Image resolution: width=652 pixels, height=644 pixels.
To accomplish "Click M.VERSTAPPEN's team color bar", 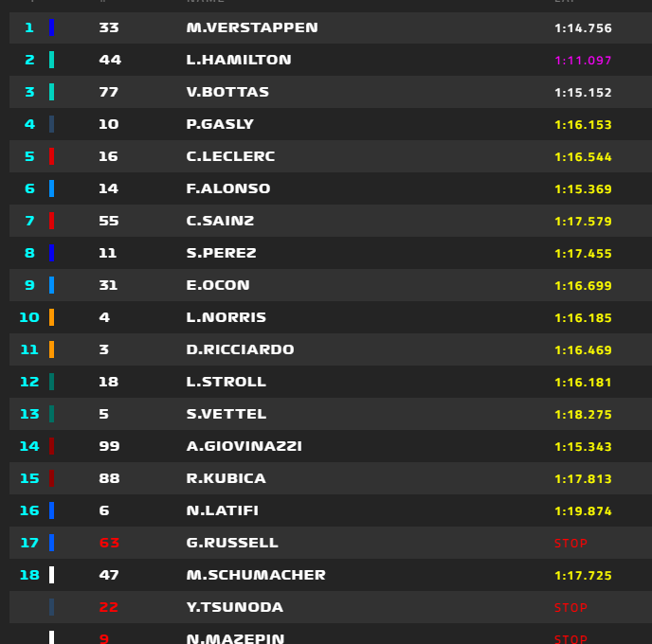I will pyautogui.click(x=52, y=27).
